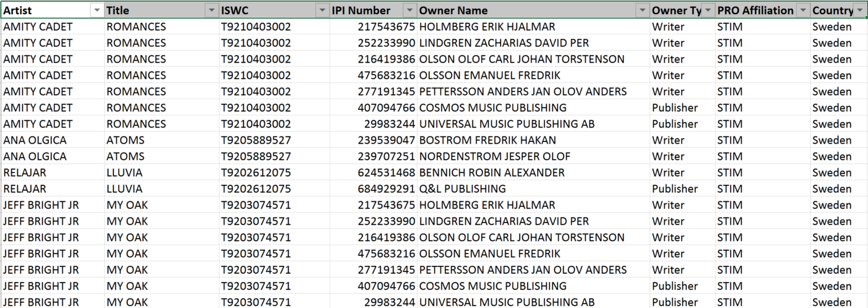Select BENNICH ROBIN ALEXANDER owner name
The height and width of the screenshot is (308, 868).
(x=533, y=173)
